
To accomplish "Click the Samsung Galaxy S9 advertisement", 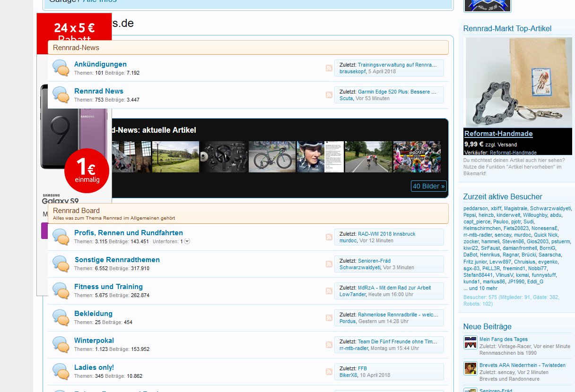I will 74,142.
